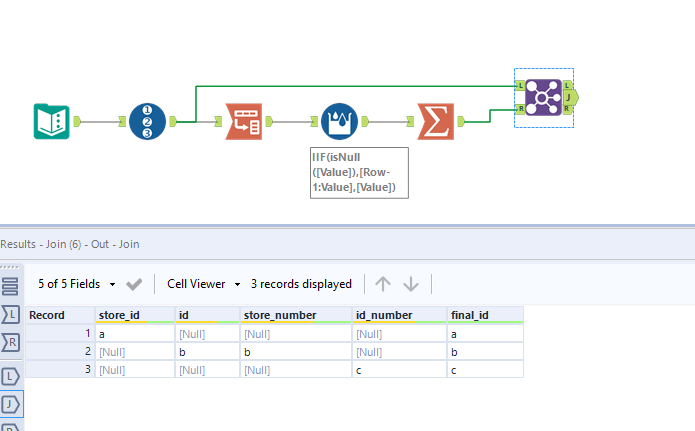Open the metadata list view icon
The width and height of the screenshot is (695, 431).
coord(10,286)
